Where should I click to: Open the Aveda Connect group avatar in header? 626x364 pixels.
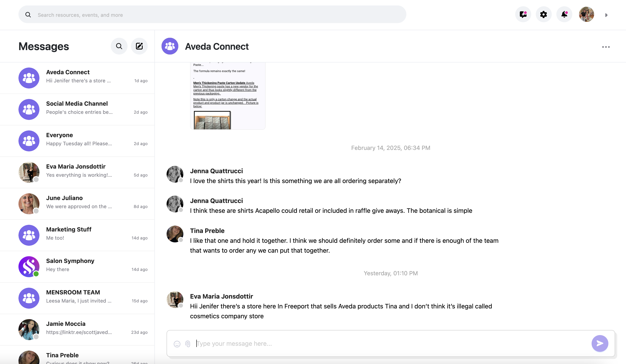pos(170,46)
